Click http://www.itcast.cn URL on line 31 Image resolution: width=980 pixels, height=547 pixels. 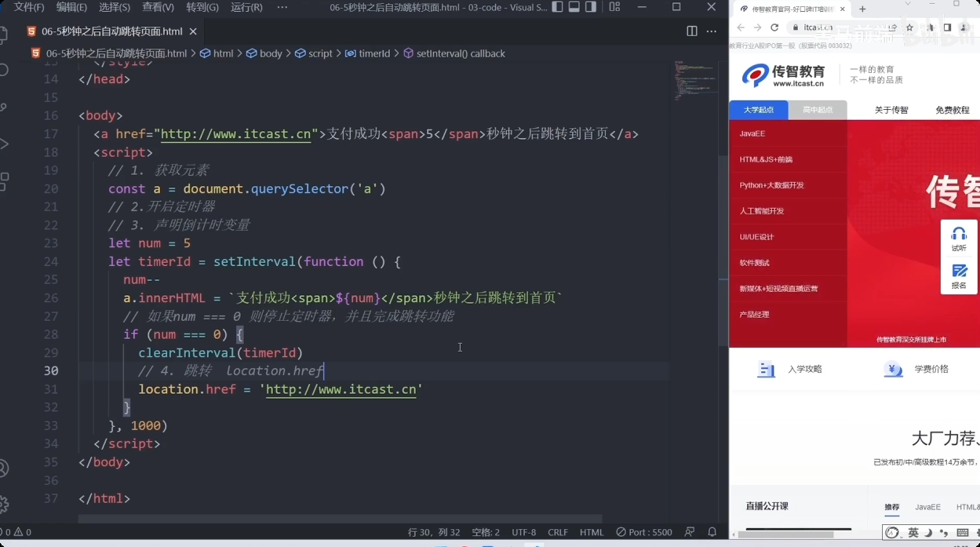click(341, 389)
